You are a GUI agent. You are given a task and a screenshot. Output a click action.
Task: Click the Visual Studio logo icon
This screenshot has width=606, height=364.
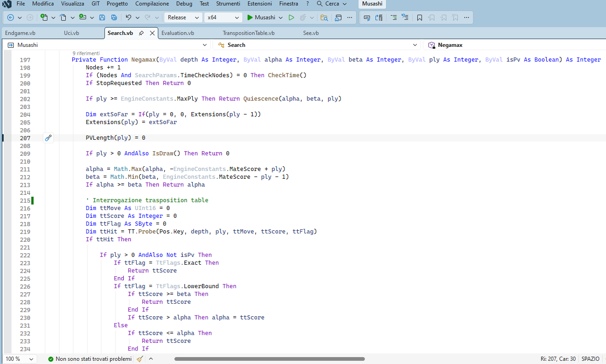(x=7, y=4)
